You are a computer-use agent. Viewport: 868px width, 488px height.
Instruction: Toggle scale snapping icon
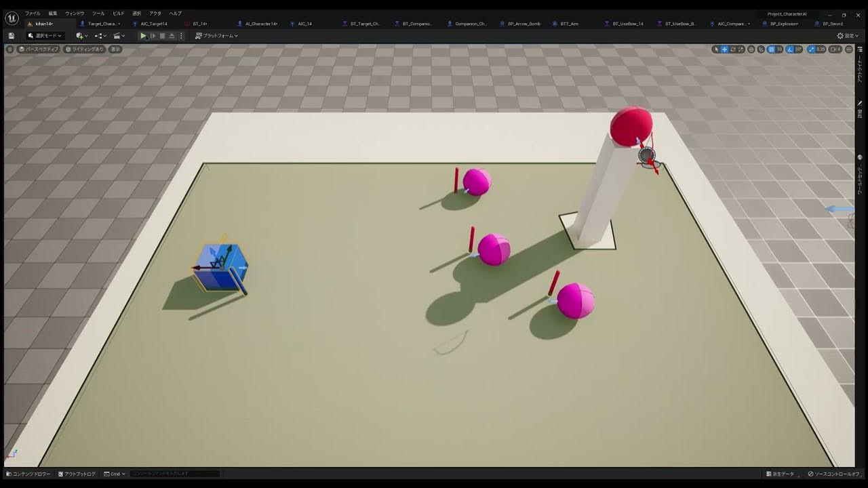[x=812, y=49]
